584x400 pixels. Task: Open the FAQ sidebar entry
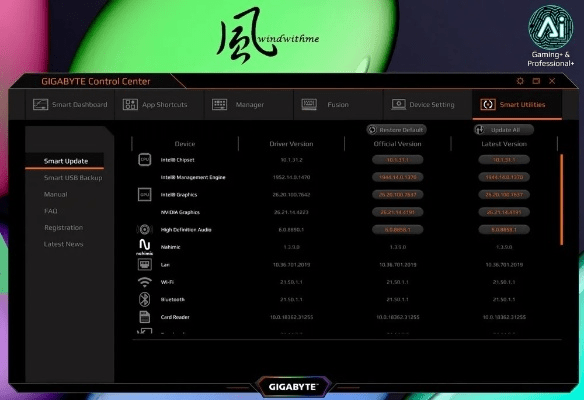[51, 211]
